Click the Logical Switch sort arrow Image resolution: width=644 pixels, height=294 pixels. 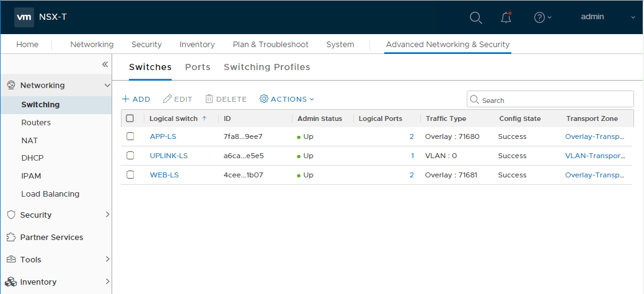pos(204,118)
